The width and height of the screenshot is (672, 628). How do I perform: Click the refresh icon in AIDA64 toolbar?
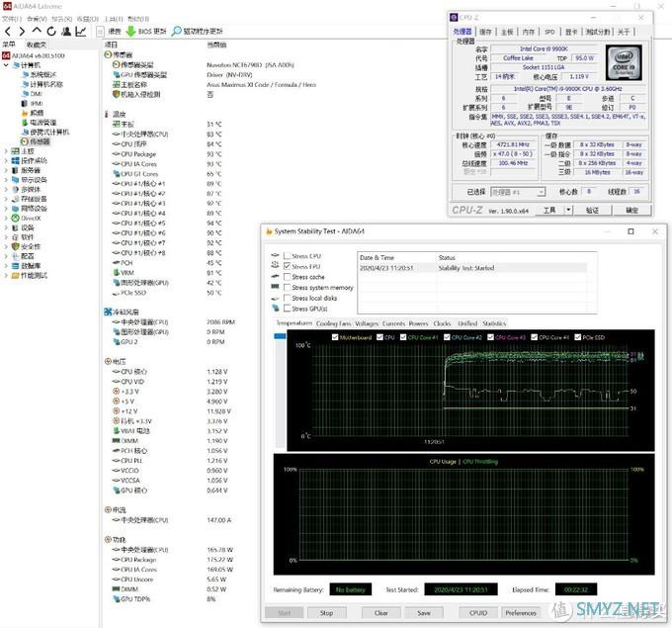click(51, 32)
